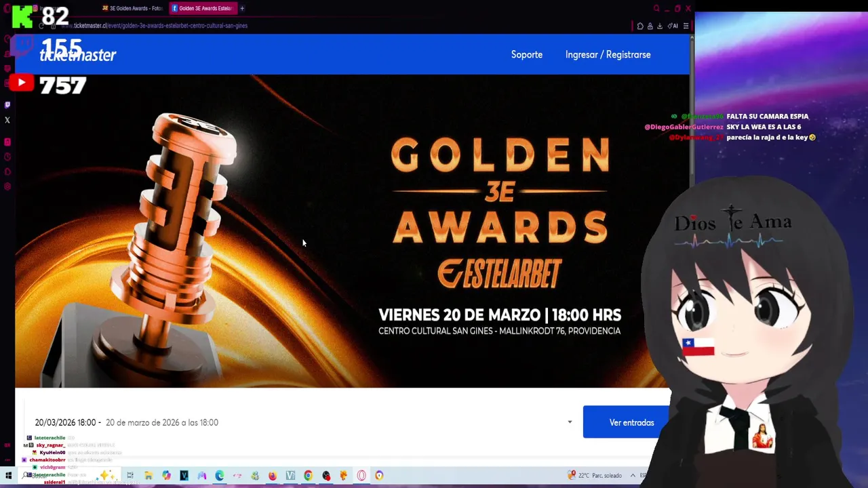Screen dimensions: 868x488
Task: Launch Firefox from the taskbar
Action: 273,476
